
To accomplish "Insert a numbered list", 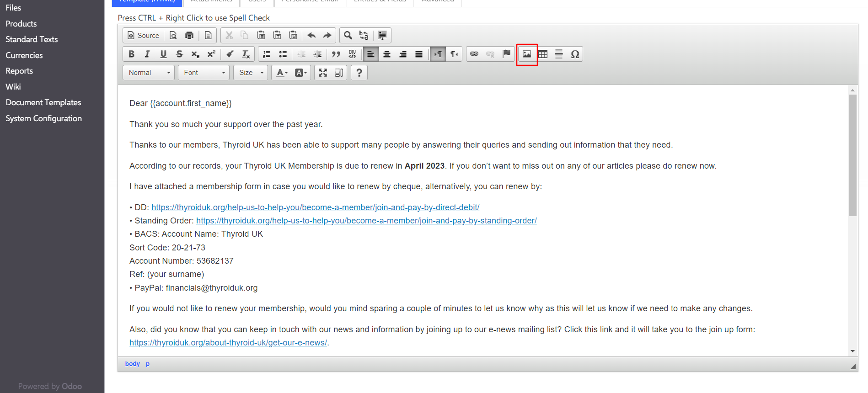I will tap(267, 54).
